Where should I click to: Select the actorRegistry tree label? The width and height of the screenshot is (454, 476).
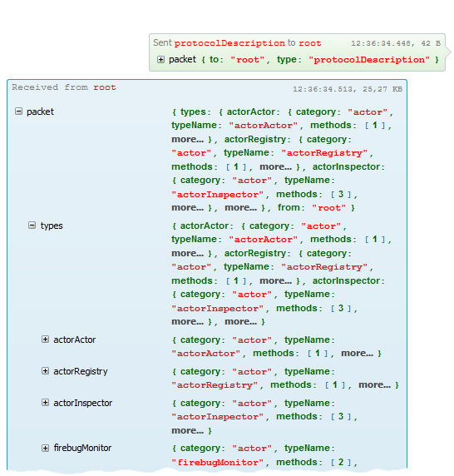[x=81, y=371]
